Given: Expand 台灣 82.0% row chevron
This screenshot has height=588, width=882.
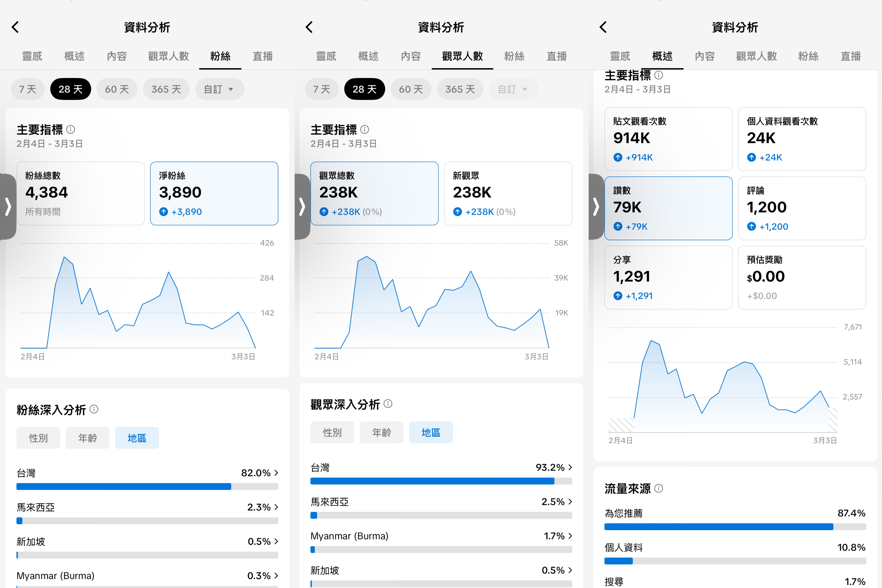Looking at the screenshot, I should (276, 473).
